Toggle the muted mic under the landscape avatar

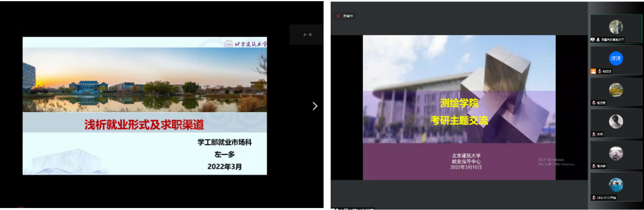[594, 103]
